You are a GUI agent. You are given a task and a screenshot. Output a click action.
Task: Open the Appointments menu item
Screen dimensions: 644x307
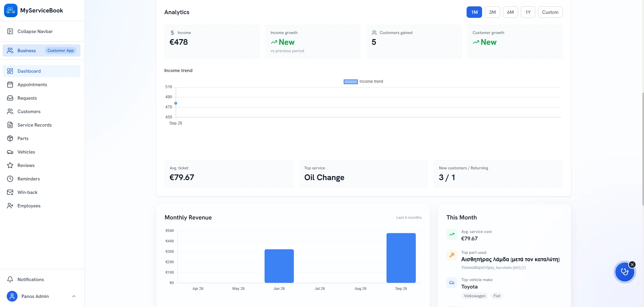[41, 84]
